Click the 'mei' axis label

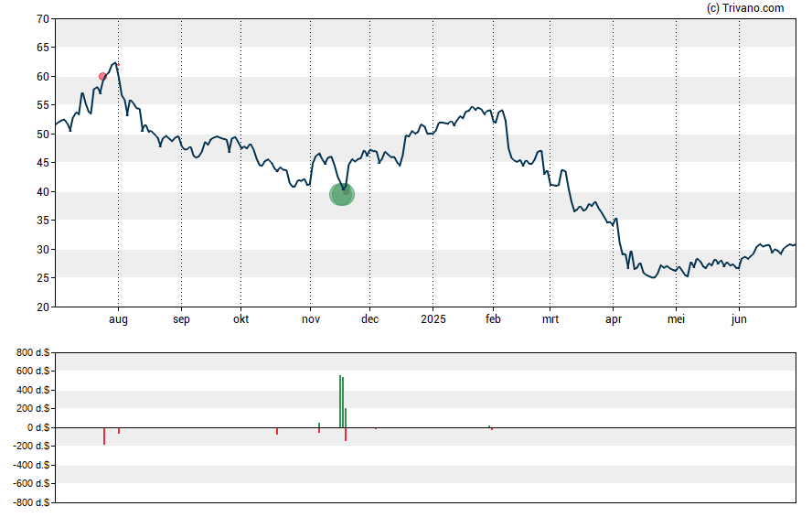pyautogui.click(x=676, y=319)
